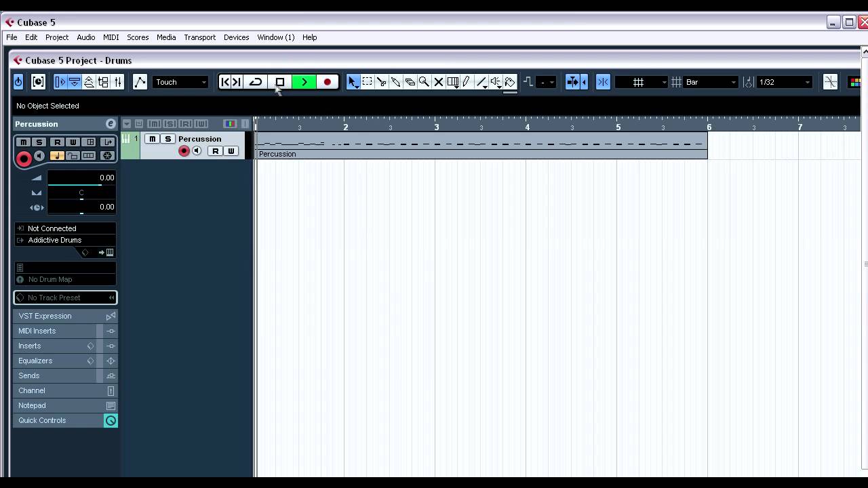Show the Overview line button
This screenshot has height=488, width=868.
click(x=89, y=82)
